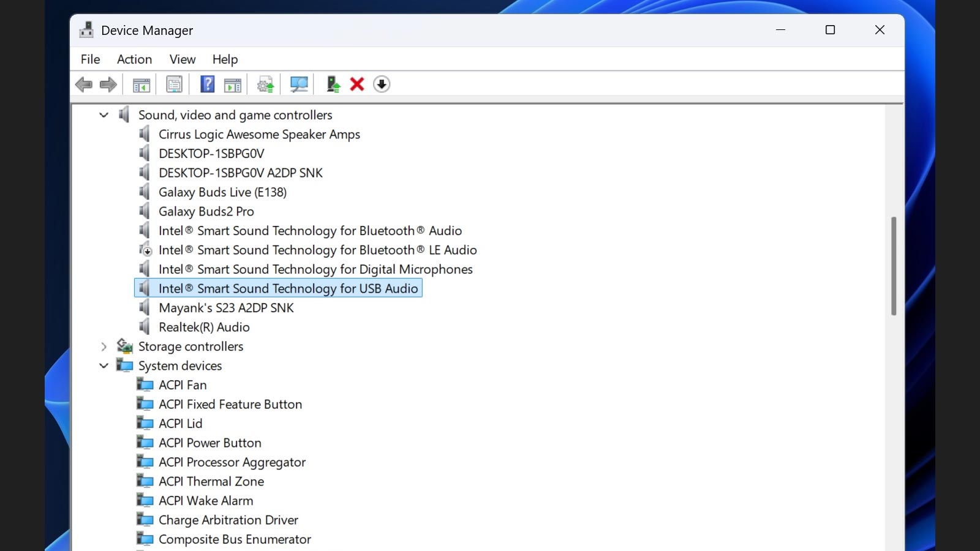Click the Disable device down-arrow icon
Viewport: 980px width, 551px height.
click(x=382, y=84)
